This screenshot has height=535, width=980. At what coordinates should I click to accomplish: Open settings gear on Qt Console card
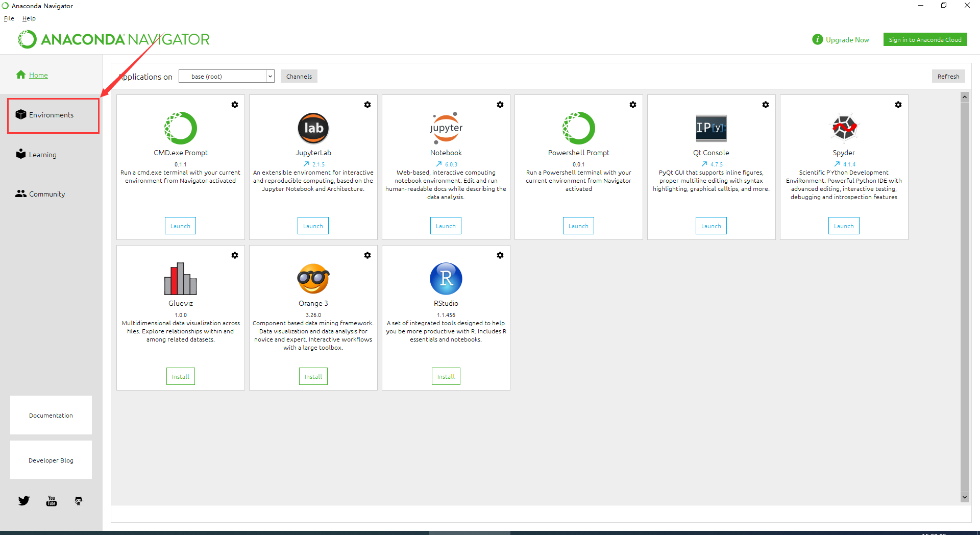[x=766, y=105]
